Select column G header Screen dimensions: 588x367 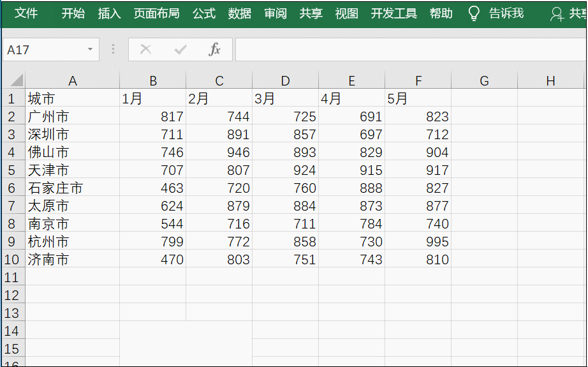click(484, 80)
